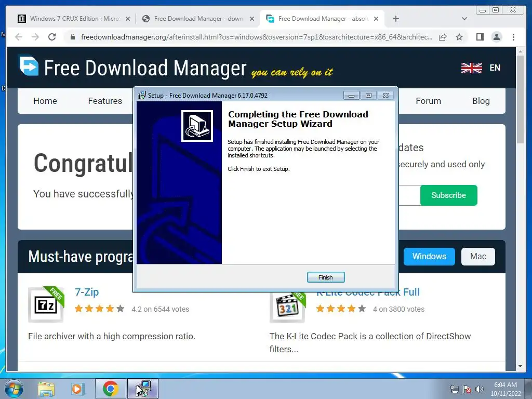532x399 pixels.
Task: Click the Free Download Manager logo icon
Action: (x=29, y=65)
